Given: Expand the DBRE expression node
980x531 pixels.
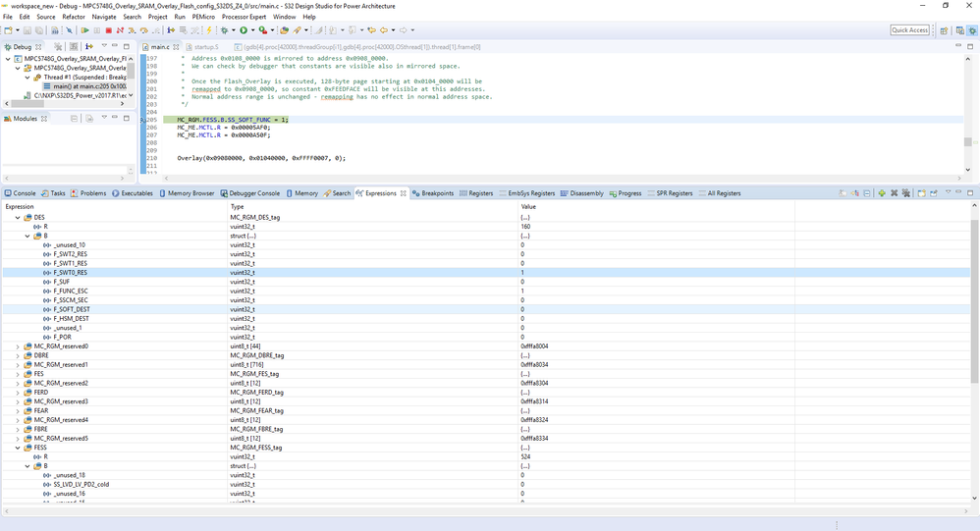Looking at the screenshot, I should tap(18, 355).
